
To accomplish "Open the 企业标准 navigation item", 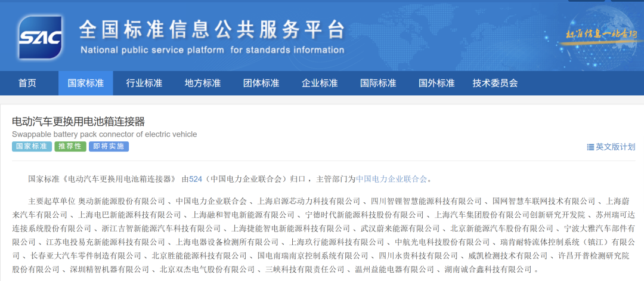I will pyautogui.click(x=320, y=83).
